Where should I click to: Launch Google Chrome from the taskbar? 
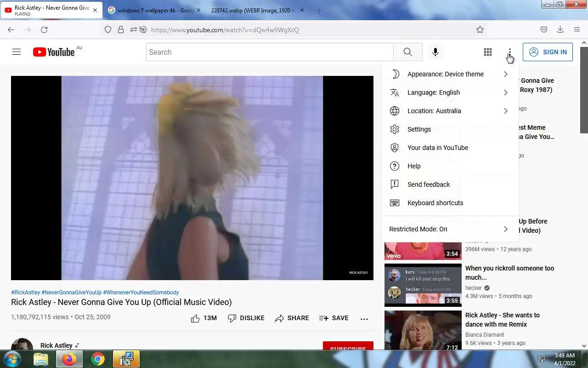click(x=97, y=359)
